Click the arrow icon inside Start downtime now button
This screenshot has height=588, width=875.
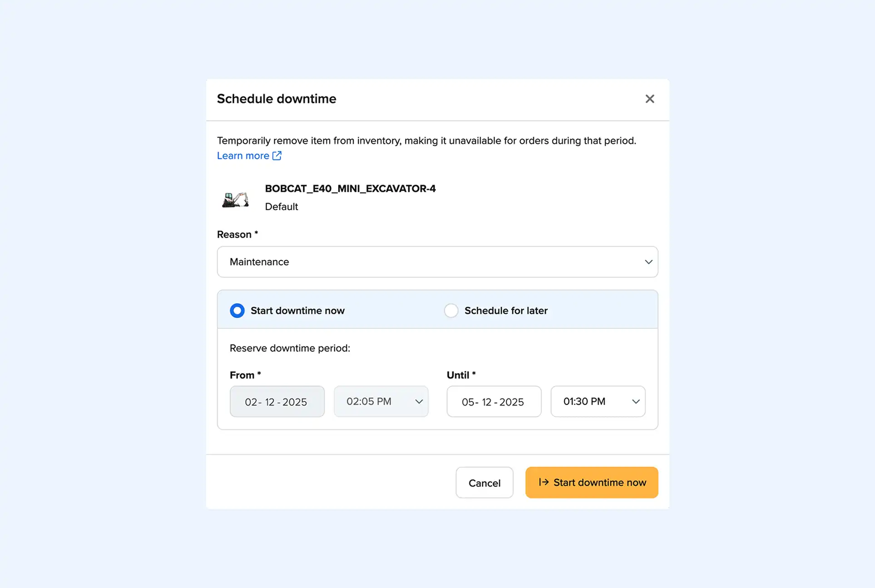543,482
